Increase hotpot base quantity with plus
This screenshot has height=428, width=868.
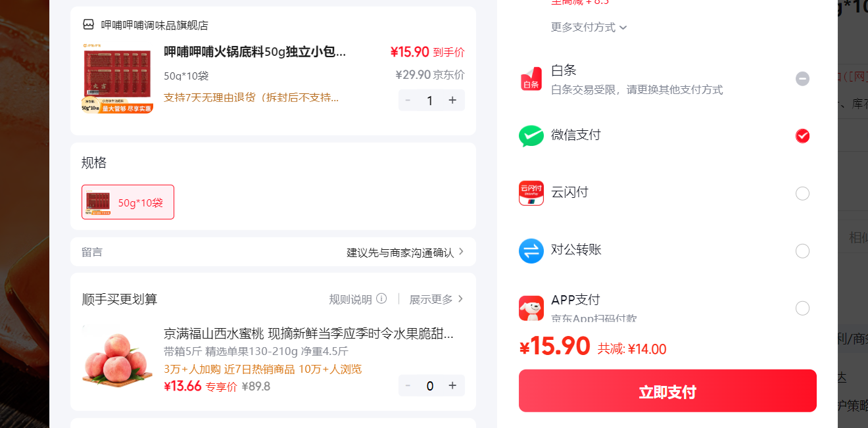coord(452,100)
